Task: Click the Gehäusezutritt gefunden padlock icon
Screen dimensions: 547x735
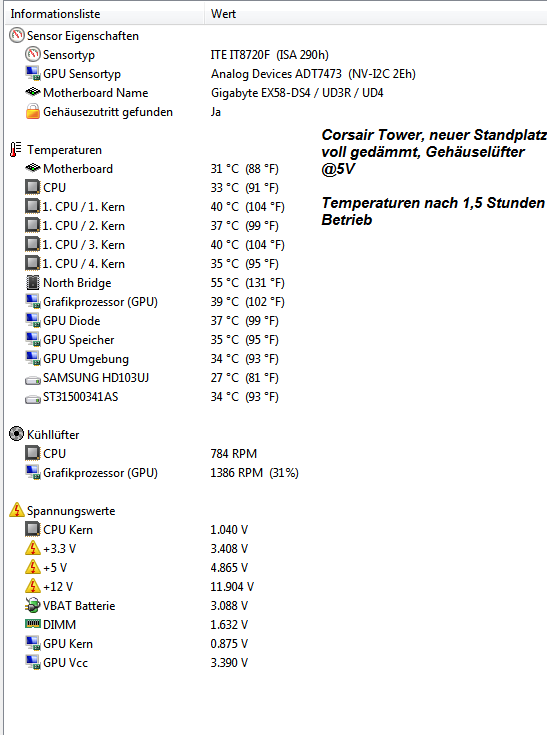Action: pos(33,112)
